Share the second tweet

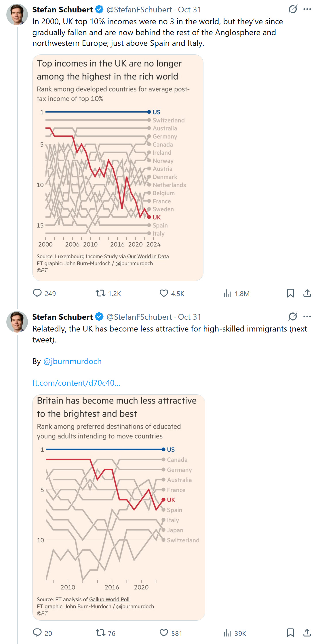[x=307, y=633]
